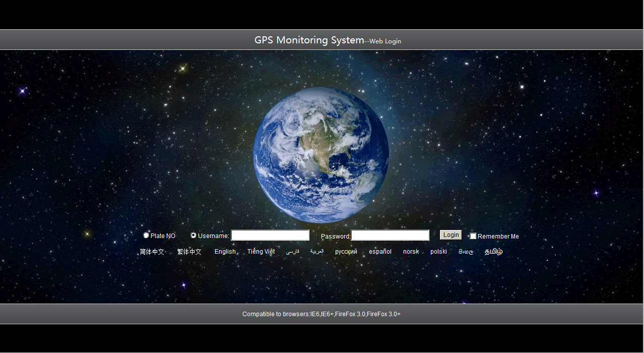Select the español language link

tap(380, 251)
